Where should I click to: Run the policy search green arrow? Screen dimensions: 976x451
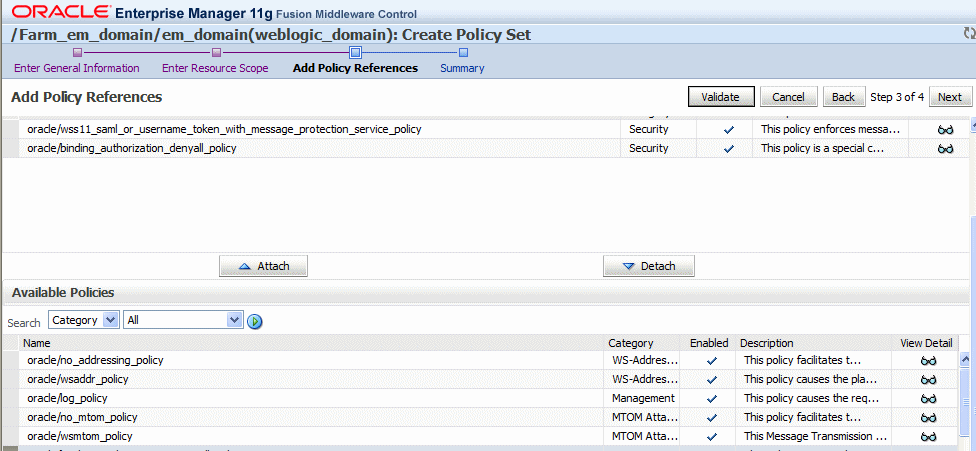point(255,321)
